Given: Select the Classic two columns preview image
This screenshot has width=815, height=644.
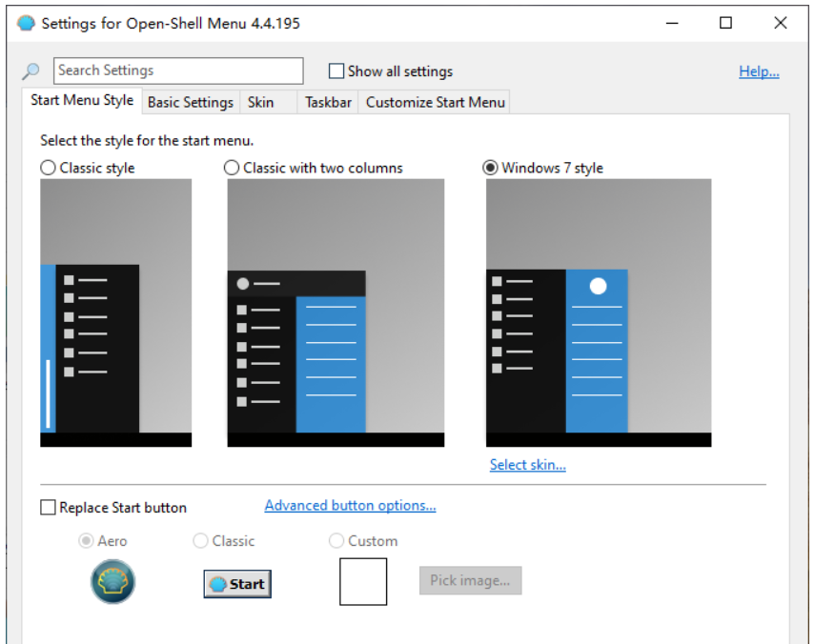Looking at the screenshot, I should [336, 312].
